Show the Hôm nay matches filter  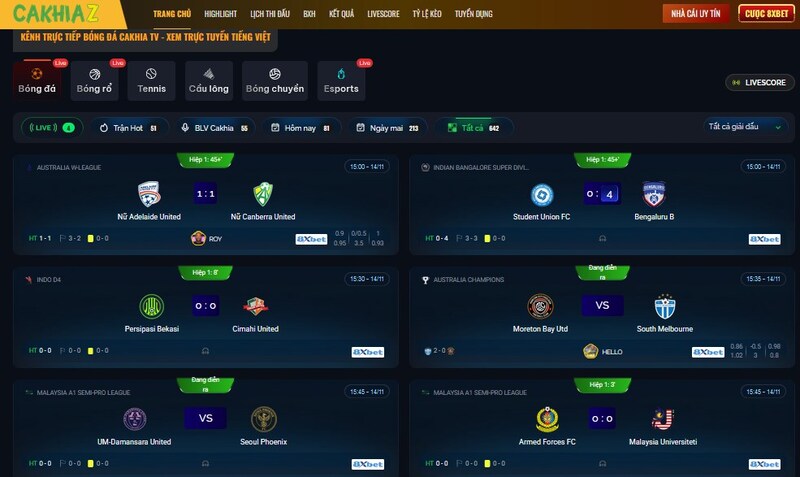tap(301, 128)
